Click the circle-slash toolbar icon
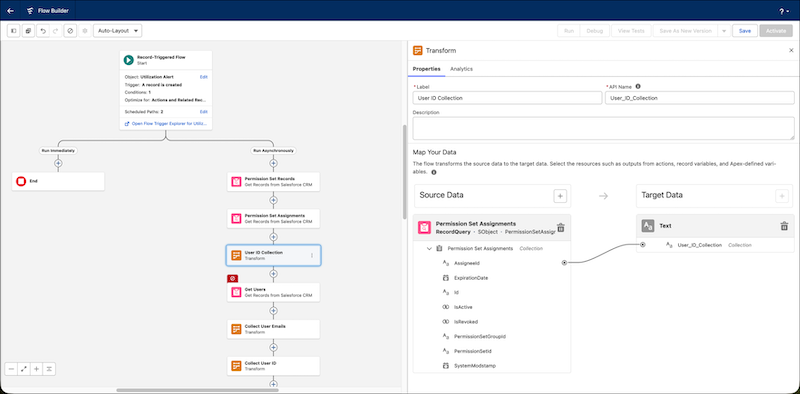Viewport: 800px width, 394px height. click(x=70, y=31)
